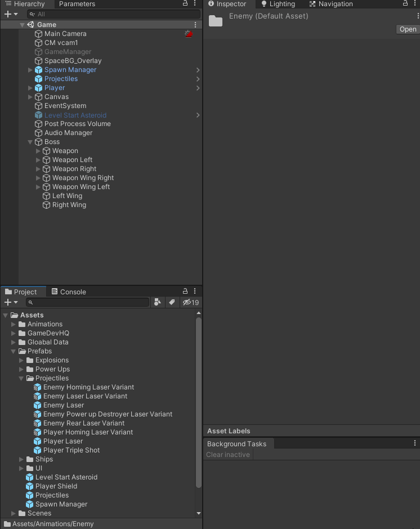Click the Enemy Laser prefab icon
420x529 pixels.
tap(38, 405)
